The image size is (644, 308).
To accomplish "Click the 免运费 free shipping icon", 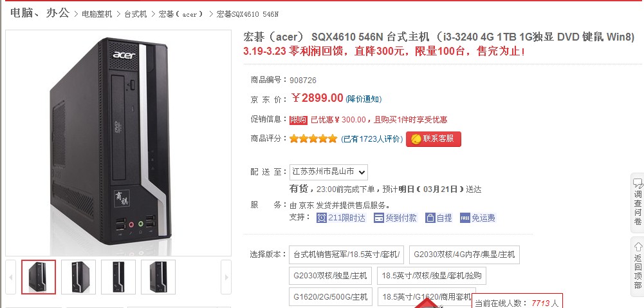I will (465, 218).
